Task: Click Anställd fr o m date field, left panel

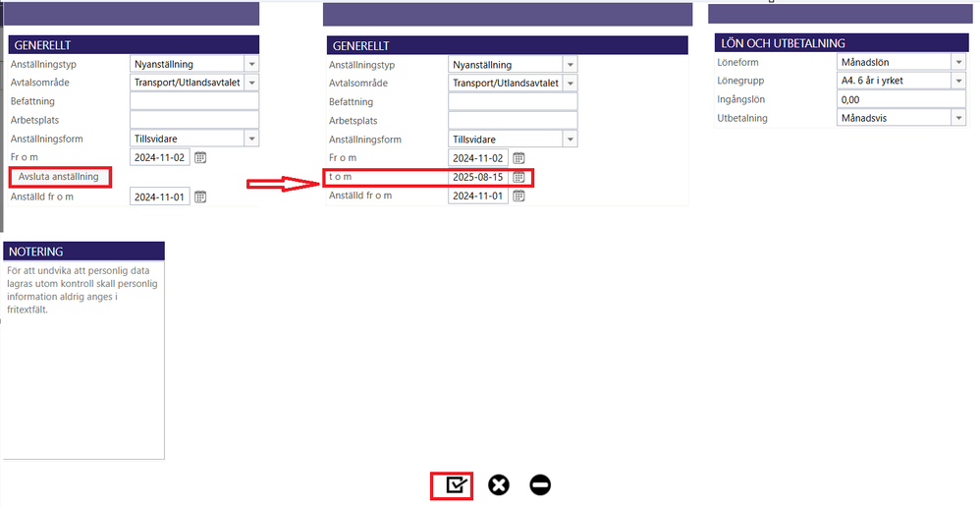Action: [160, 197]
